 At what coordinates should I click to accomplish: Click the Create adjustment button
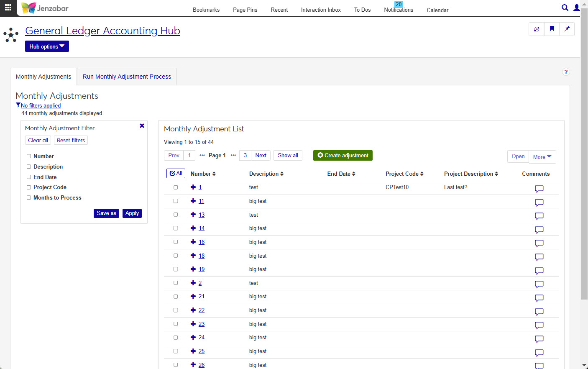click(343, 155)
